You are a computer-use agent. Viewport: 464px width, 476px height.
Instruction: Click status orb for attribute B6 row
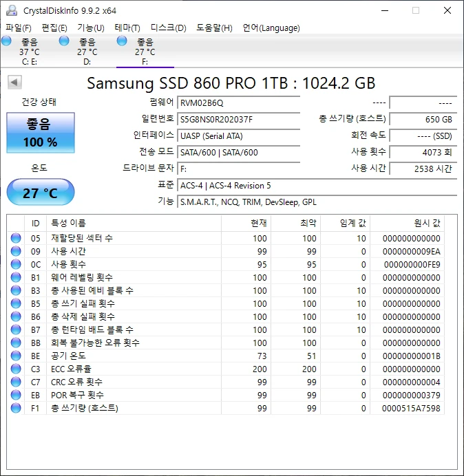pyautogui.click(x=16, y=316)
